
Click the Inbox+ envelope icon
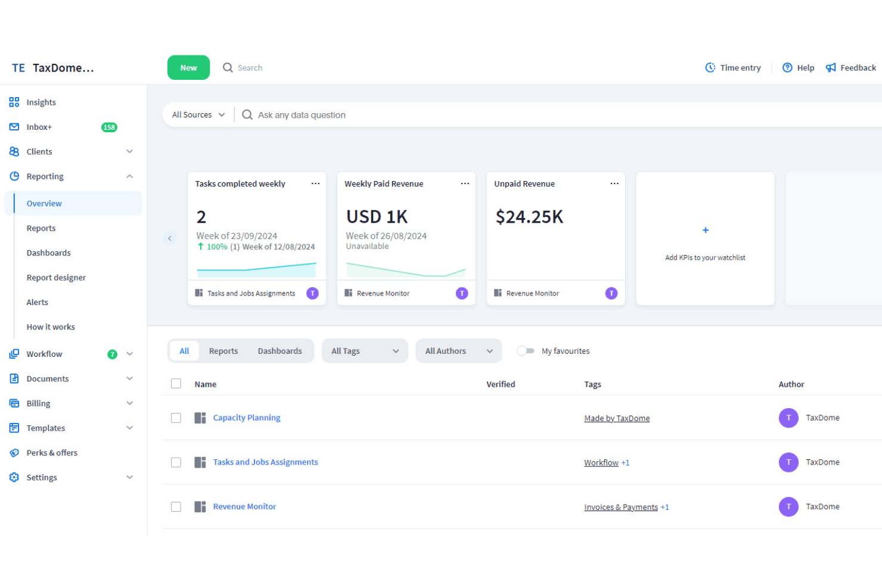(x=14, y=127)
